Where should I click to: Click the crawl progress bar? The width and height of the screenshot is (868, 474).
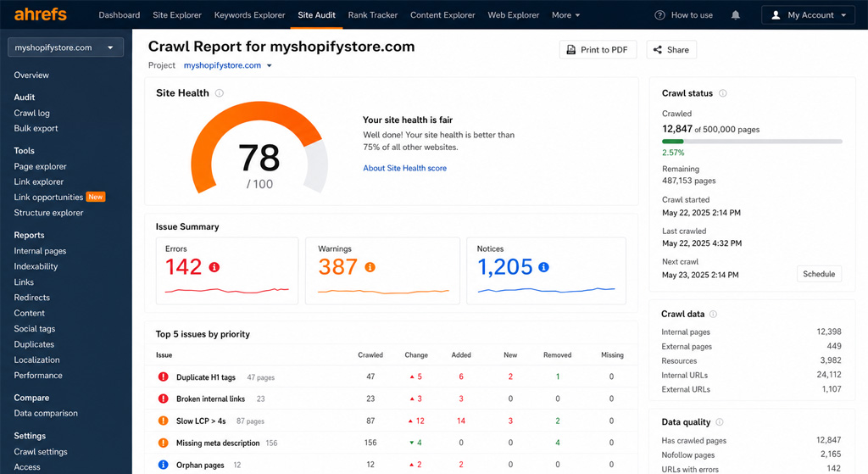(752, 142)
